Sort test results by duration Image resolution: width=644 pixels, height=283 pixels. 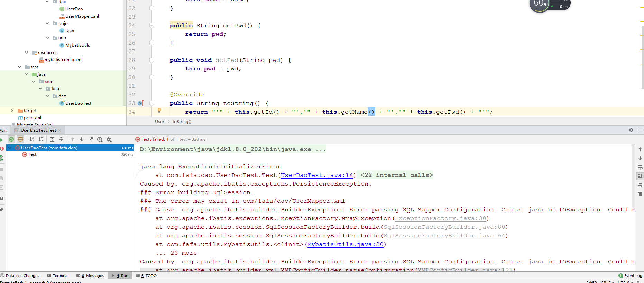(41, 139)
